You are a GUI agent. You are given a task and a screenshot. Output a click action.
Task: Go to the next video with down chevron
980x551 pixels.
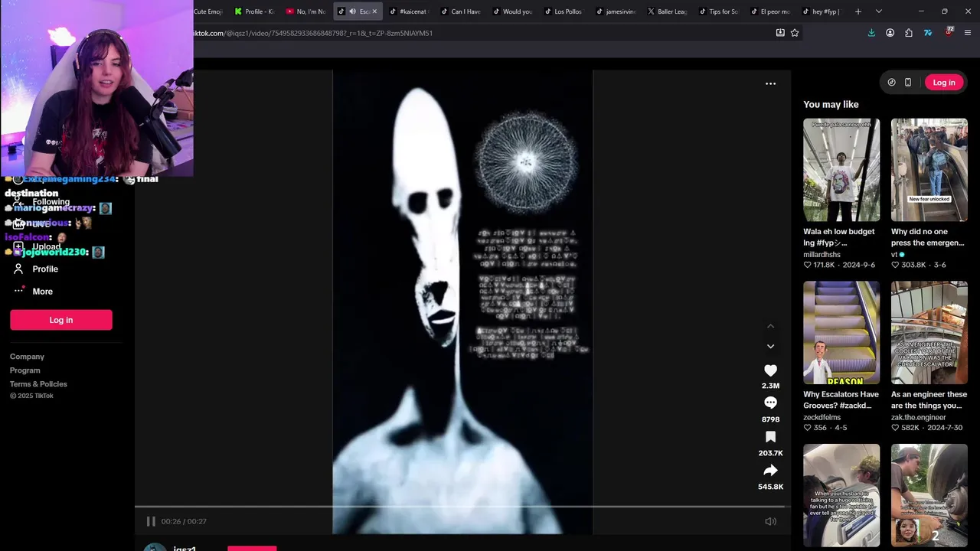coord(770,347)
